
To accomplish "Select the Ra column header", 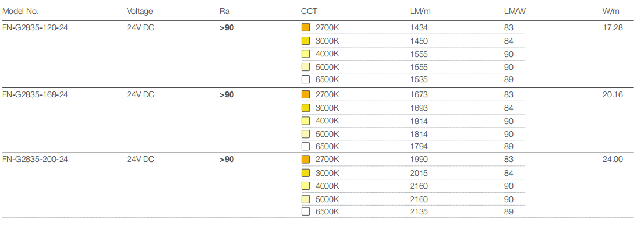I will click(x=224, y=11).
